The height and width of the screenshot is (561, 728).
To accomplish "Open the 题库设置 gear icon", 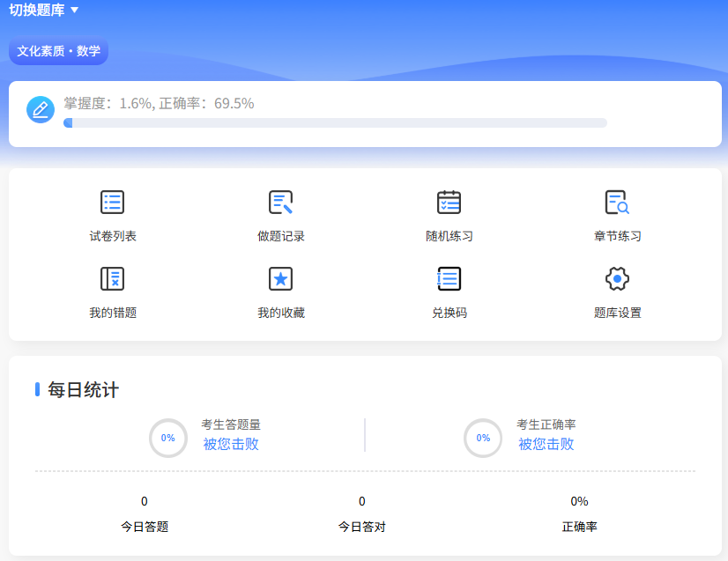I will click(617, 279).
